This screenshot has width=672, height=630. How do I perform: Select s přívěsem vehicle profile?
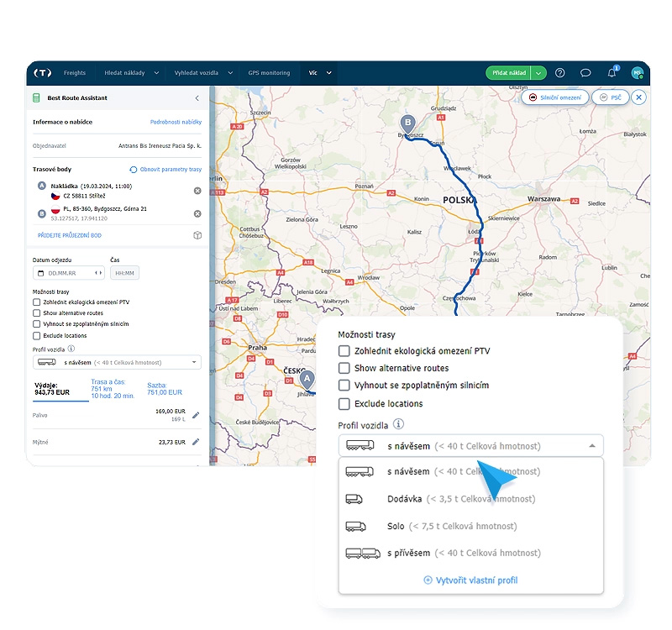coord(470,553)
